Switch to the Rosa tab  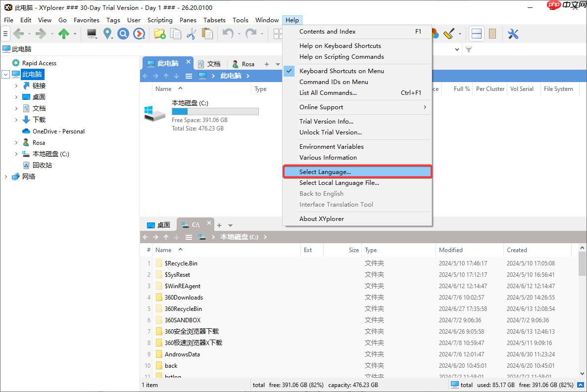click(244, 64)
